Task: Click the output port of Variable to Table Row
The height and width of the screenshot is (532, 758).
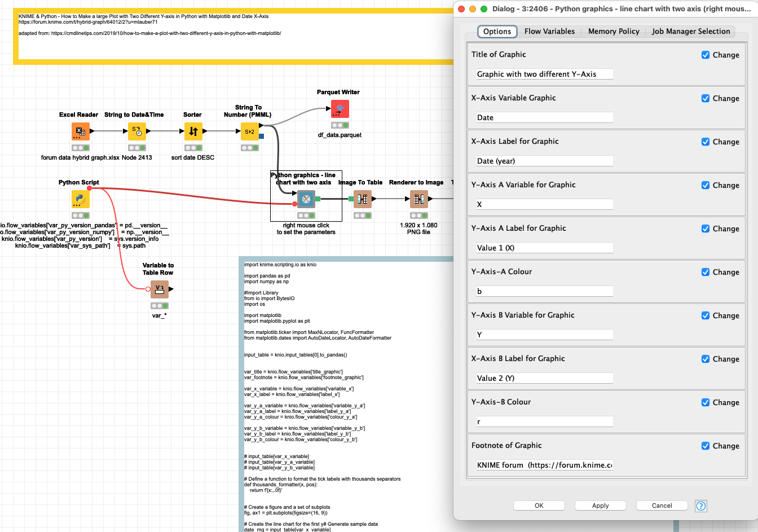Action: (x=171, y=289)
